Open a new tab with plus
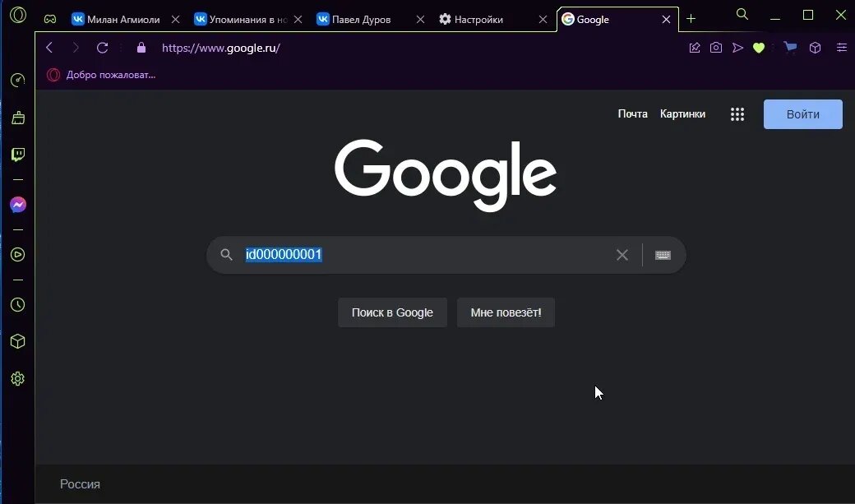 tap(691, 19)
